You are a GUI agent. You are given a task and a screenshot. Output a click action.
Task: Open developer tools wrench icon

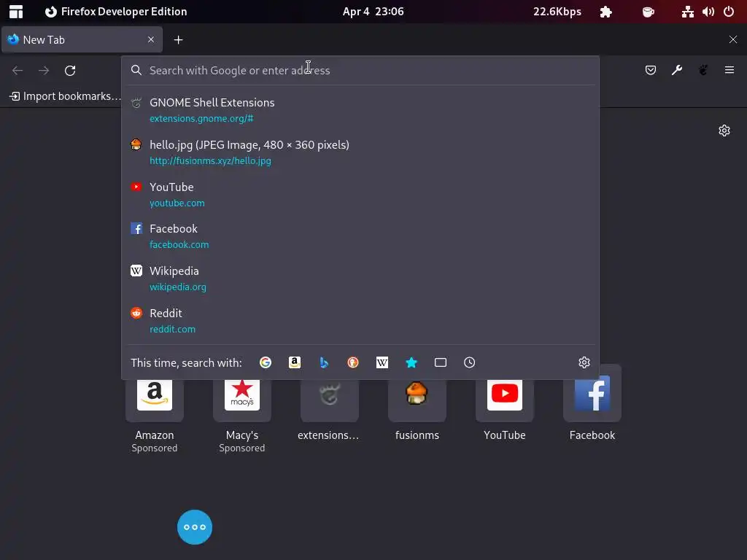(x=676, y=71)
